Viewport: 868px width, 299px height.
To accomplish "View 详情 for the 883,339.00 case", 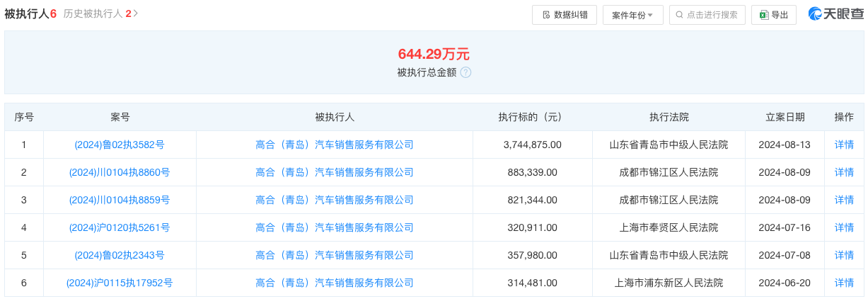I will (x=844, y=172).
